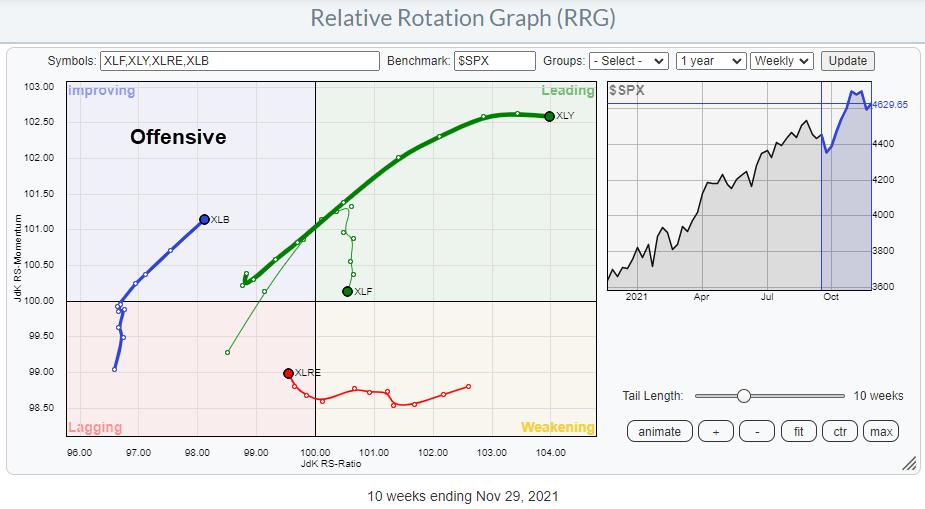Click the Tail Length slider handle
The width and height of the screenshot is (925, 509).
tap(743, 396)
